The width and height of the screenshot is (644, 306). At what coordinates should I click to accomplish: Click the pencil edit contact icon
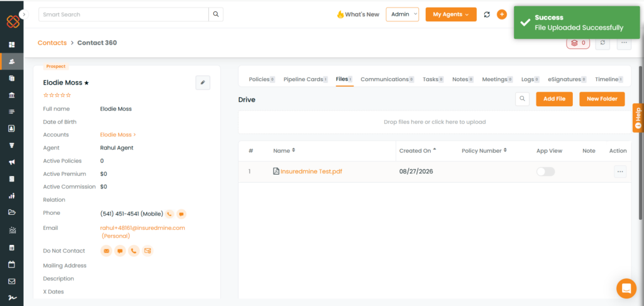click(203, 82)
